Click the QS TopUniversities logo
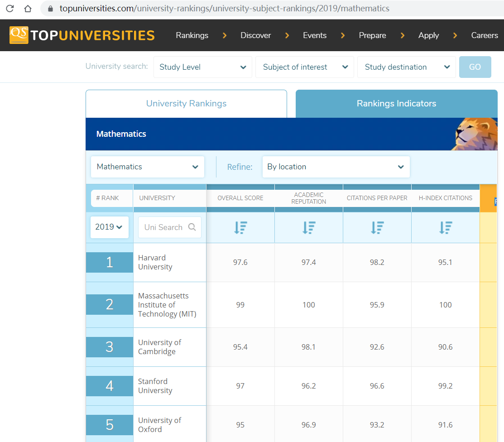 [82, 35]
